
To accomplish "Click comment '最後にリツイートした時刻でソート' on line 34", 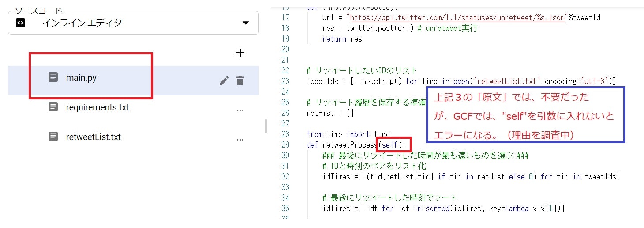I will coord(390,198).
